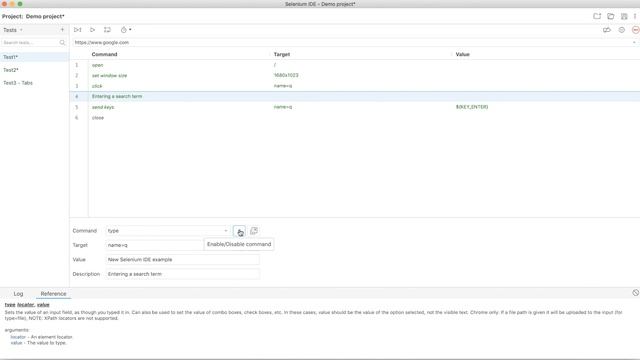
Task: Open the Command type combo box
Action: click(x=168, y=231)
